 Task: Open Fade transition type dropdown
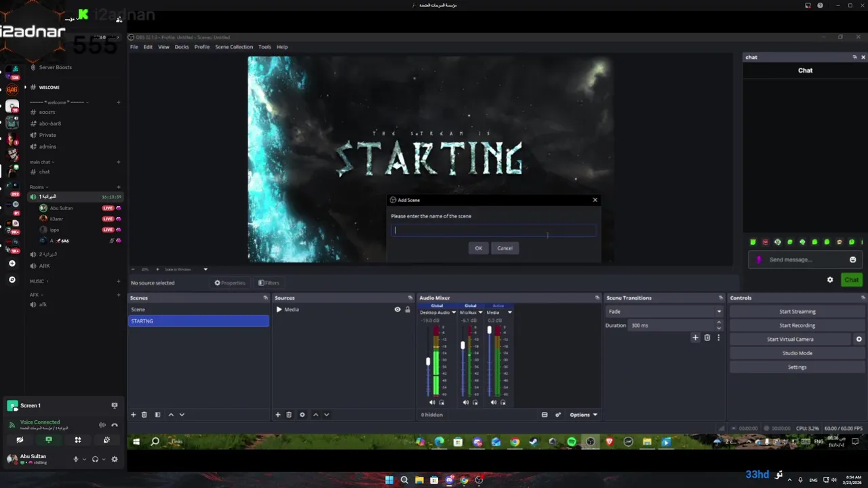click(665, 312)
